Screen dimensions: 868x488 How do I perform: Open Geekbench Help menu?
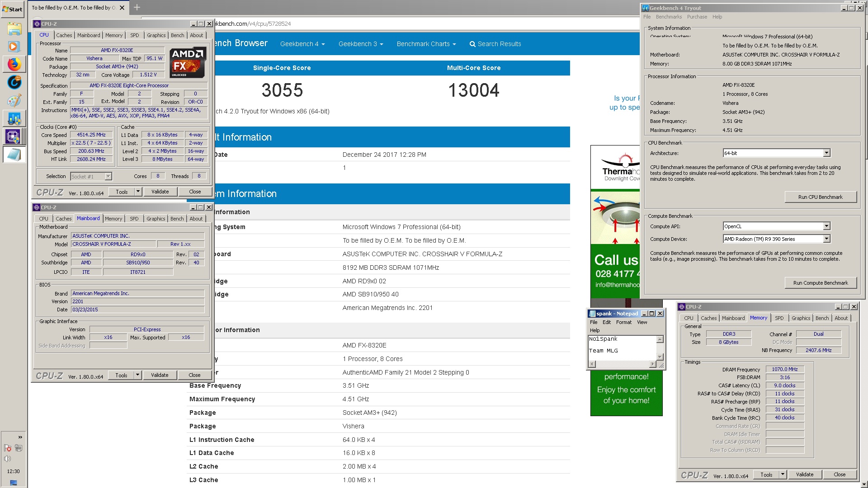[717, 17]
